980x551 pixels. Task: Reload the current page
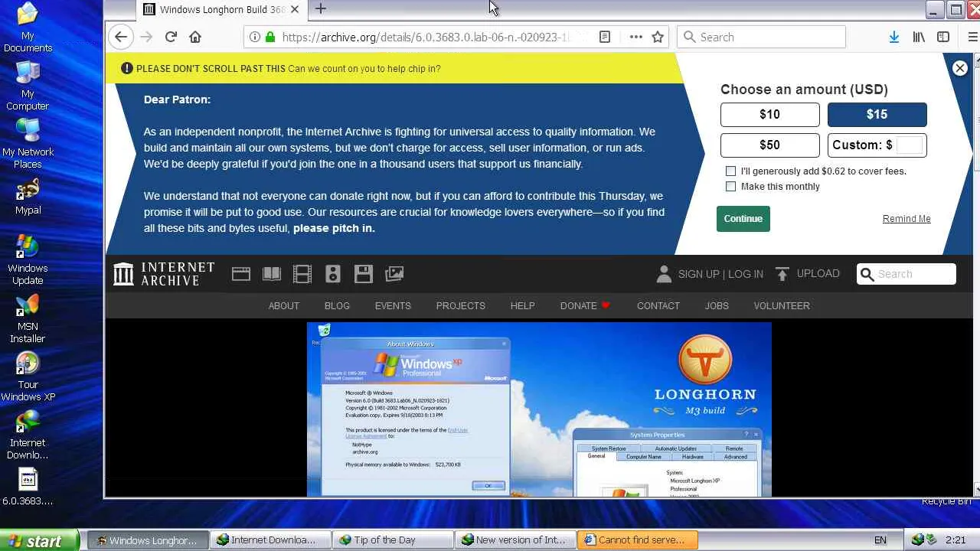click(x=171, y=37)
